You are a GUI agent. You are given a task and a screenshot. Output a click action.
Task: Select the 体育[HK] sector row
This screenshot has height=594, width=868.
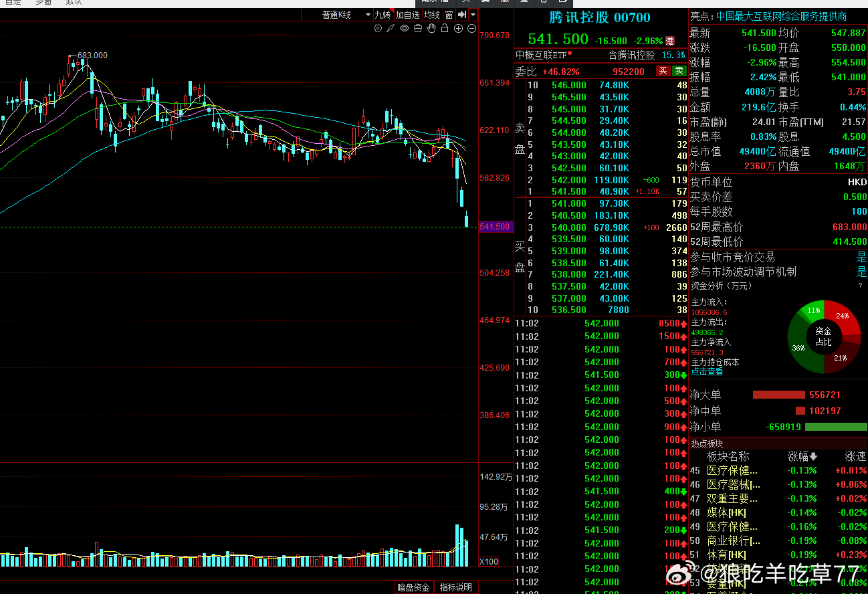(778, 555)
